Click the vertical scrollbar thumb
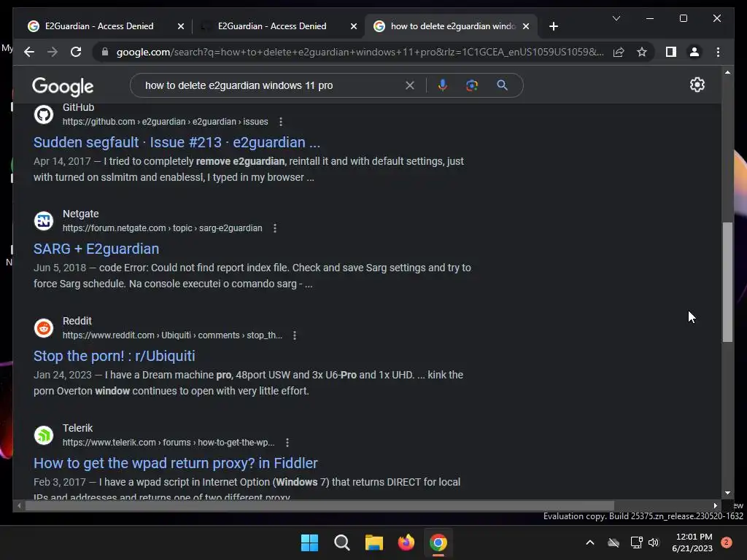747x560 pixels. click(x=727, y=282)
